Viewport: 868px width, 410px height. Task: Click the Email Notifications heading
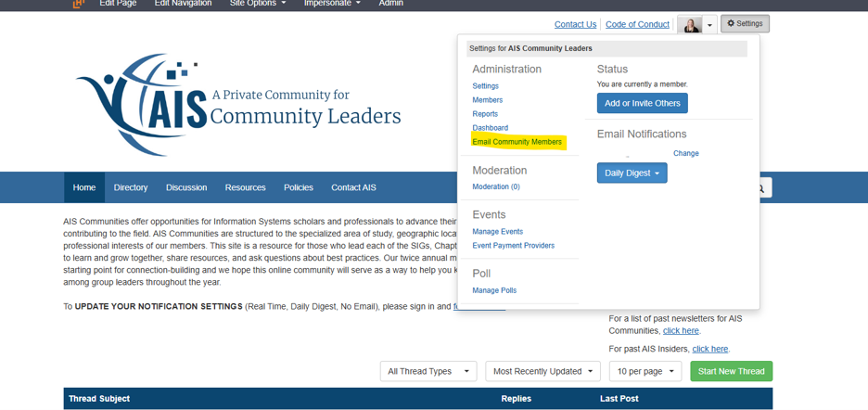tap(642, 135)
